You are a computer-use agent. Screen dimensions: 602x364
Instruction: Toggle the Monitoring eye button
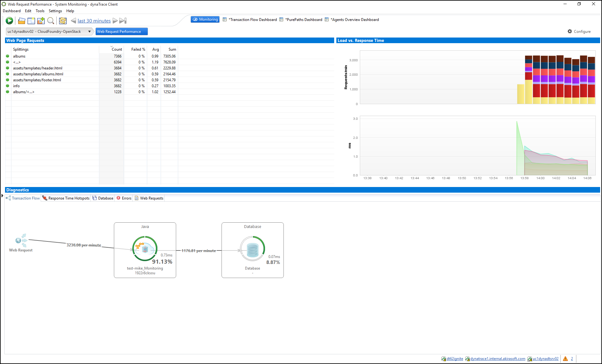point(205,19)
